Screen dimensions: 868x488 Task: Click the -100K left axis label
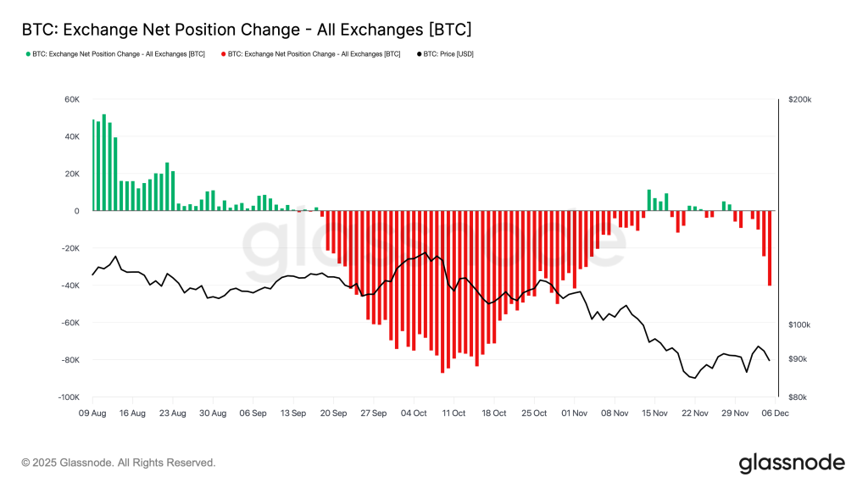pyautogui.click(x=68, y=397)
